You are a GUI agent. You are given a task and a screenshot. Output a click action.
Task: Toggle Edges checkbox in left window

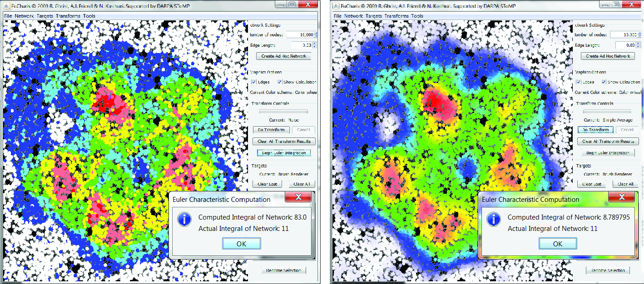[254, 82]
